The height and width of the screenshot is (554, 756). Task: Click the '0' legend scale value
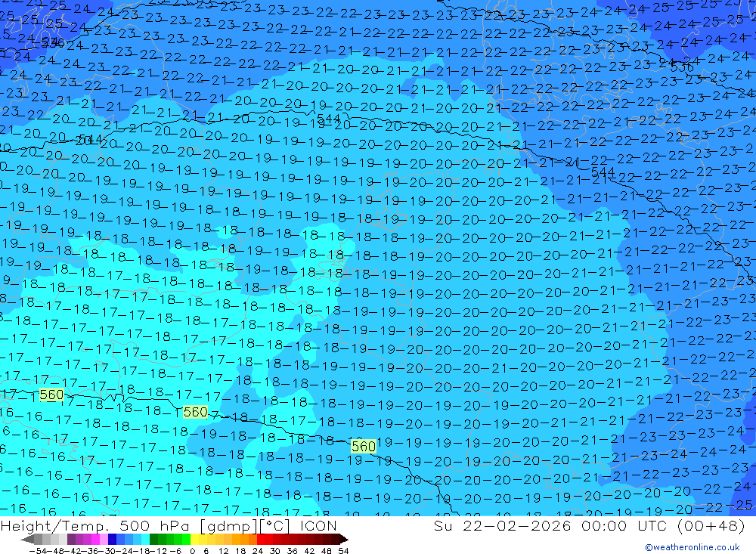[192, 551]
